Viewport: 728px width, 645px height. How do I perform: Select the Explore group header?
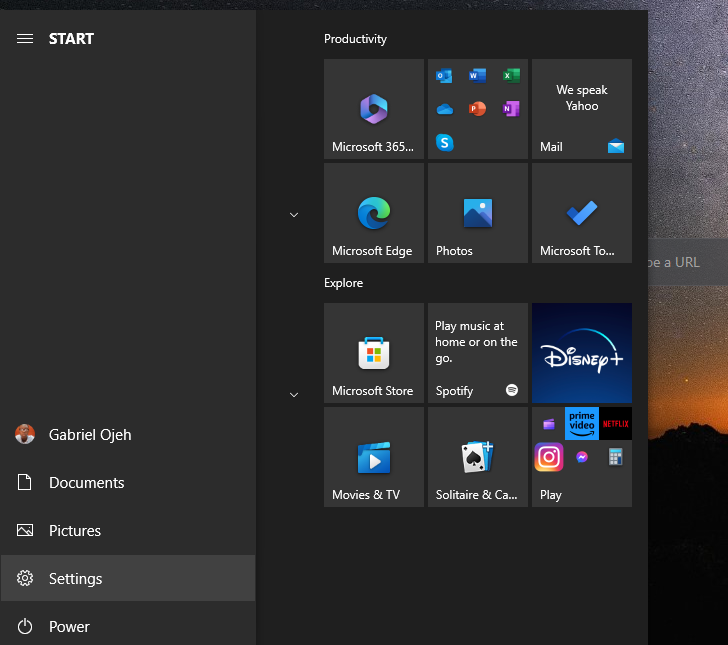pyautogui.click(x=344, y=283)
